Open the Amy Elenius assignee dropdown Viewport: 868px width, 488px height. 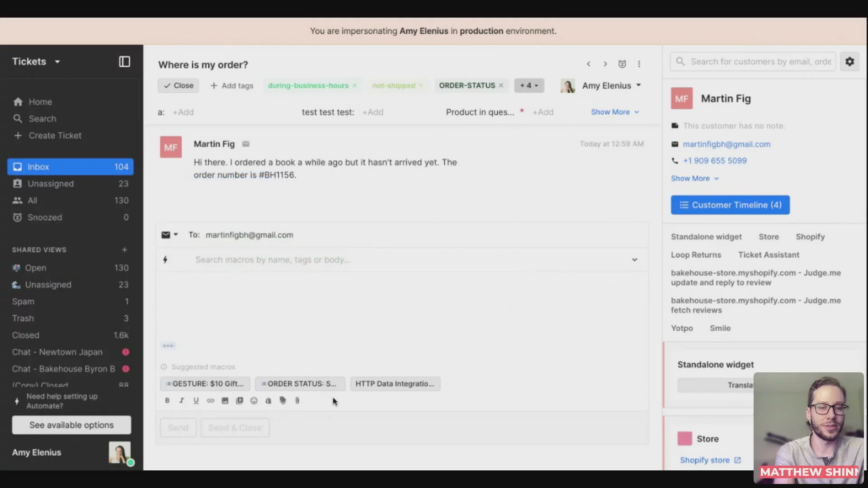point(601,85)
